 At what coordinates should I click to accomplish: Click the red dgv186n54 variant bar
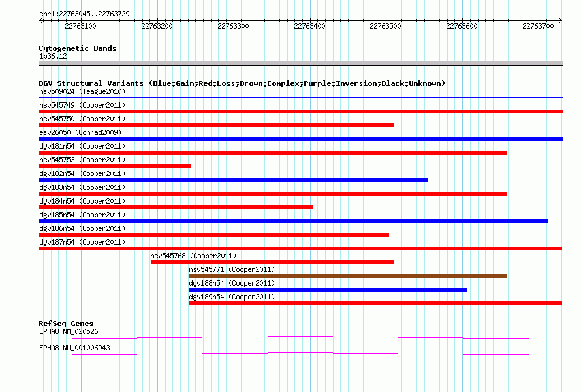point(214,235)
